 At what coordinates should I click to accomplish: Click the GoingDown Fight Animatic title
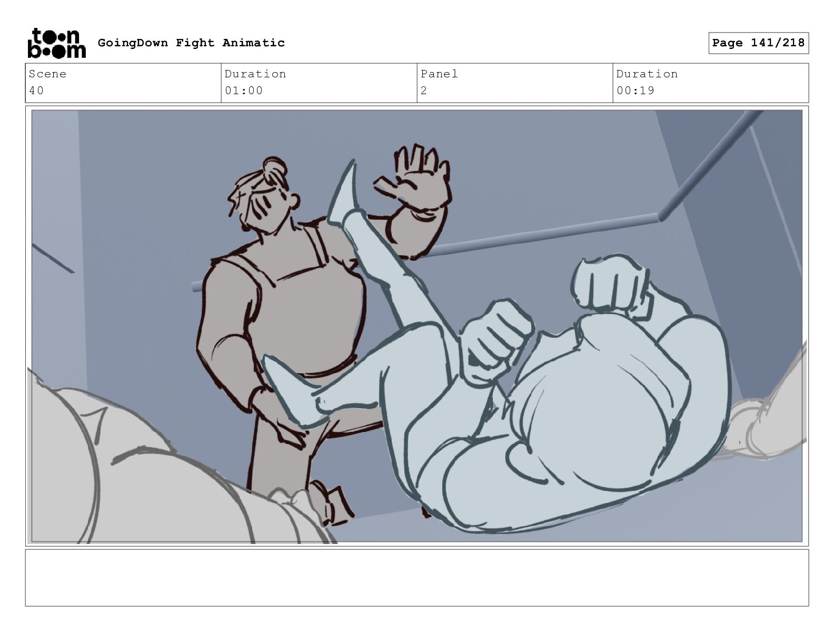pyautogui.click(x=191, y=43)
